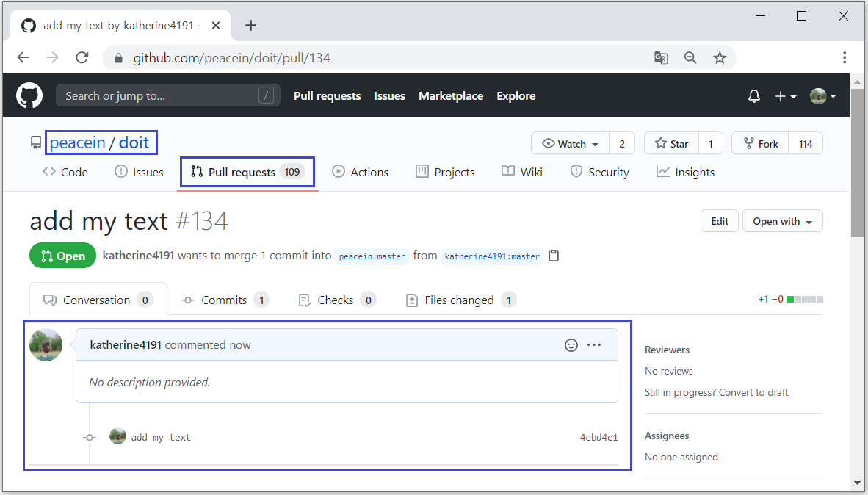Click commit hash 4ebd4e1
Image resolution: width=868 pixels, height=495 pixels.
598,438
